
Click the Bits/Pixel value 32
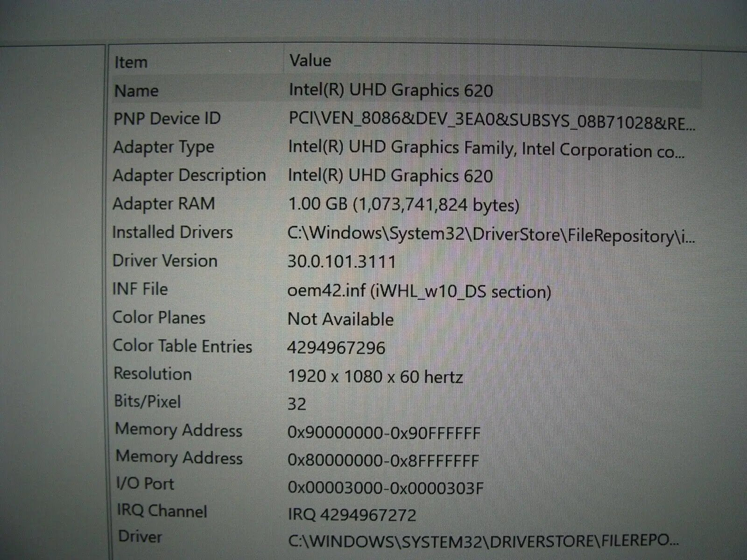click(x=297, y=404)
